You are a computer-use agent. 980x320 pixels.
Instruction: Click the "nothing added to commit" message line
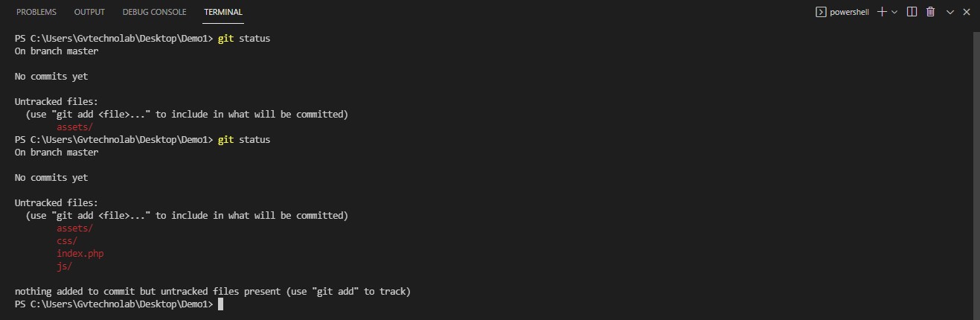(x=213, y=292)
